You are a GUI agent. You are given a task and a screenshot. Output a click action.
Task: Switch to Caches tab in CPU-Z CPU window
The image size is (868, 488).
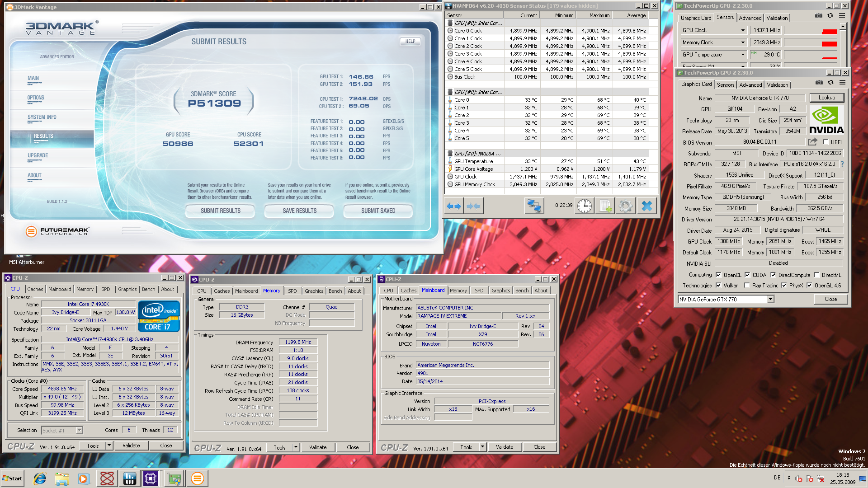35,289
